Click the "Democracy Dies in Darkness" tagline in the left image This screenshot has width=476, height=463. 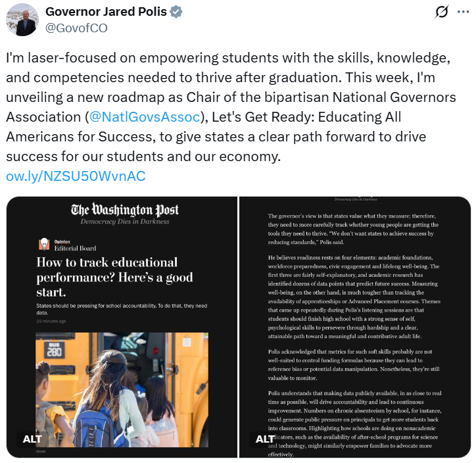[x=125, y=222]
